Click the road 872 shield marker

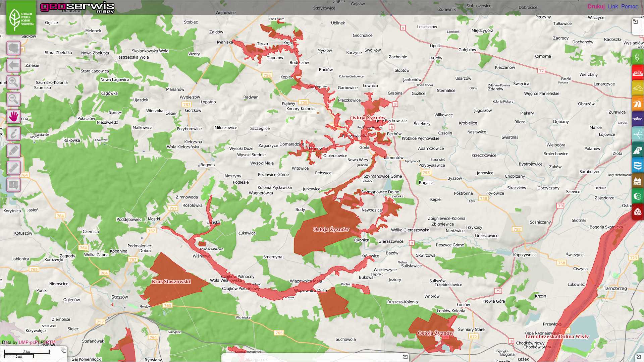pos(473,337)
